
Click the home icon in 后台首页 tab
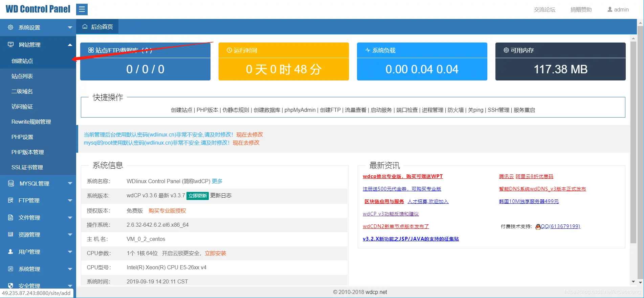click(85, 27)
